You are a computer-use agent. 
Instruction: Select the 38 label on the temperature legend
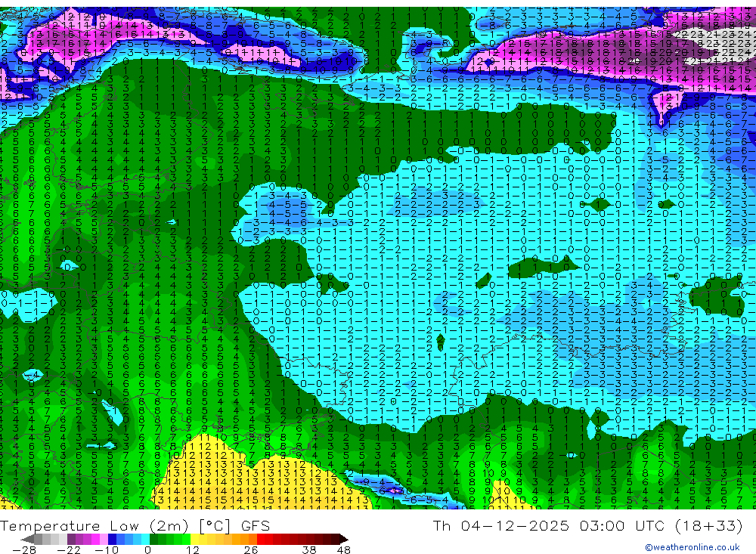[309, 550]
